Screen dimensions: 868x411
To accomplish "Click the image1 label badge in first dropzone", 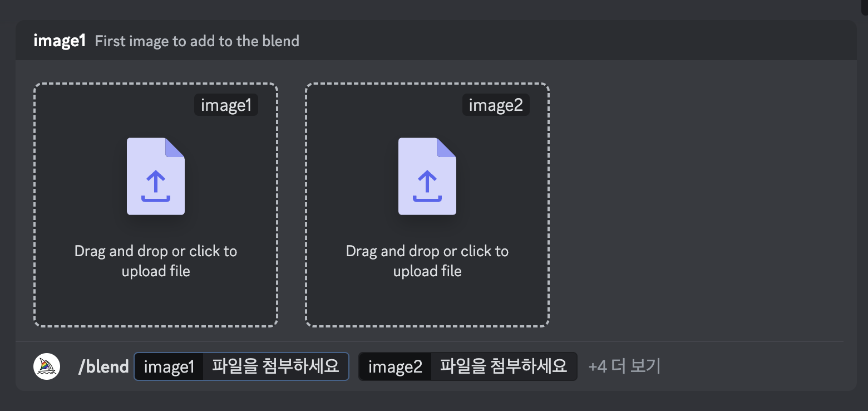I will (226, 105).
